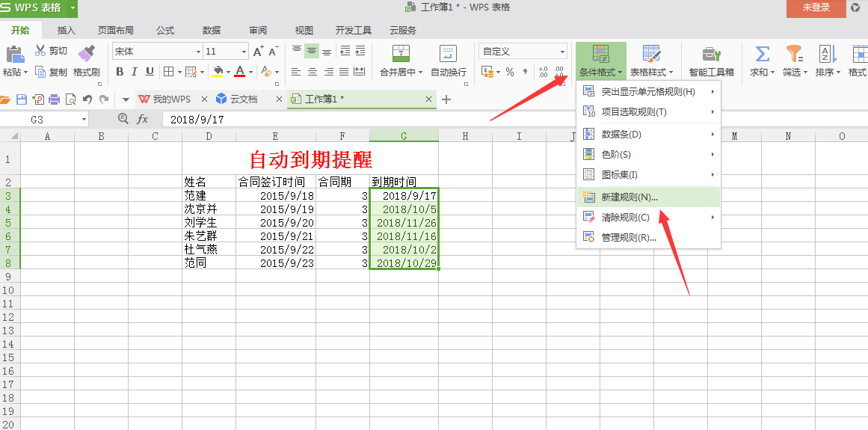Click the formula bar showing 2018/9/17
The height and width of the screenshot is (430, 868).
(515, 119)
